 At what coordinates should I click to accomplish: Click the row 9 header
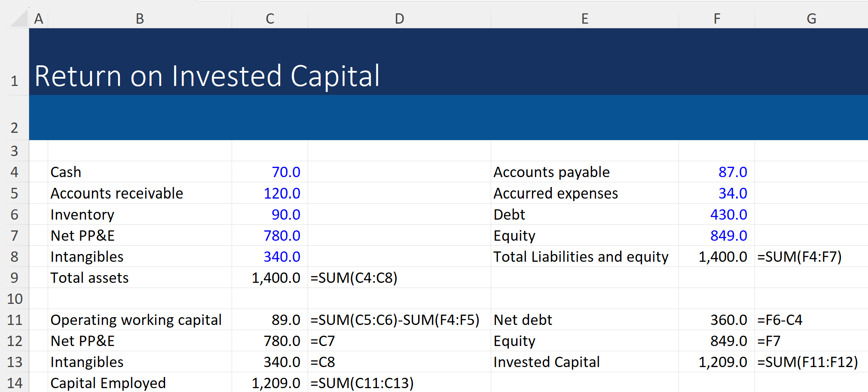15,278
